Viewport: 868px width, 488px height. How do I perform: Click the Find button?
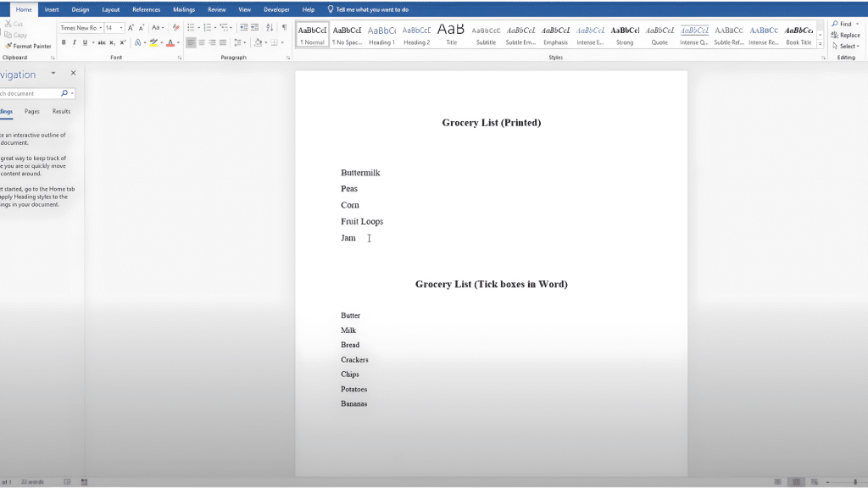pyautogui.click(x=843, y=25)
